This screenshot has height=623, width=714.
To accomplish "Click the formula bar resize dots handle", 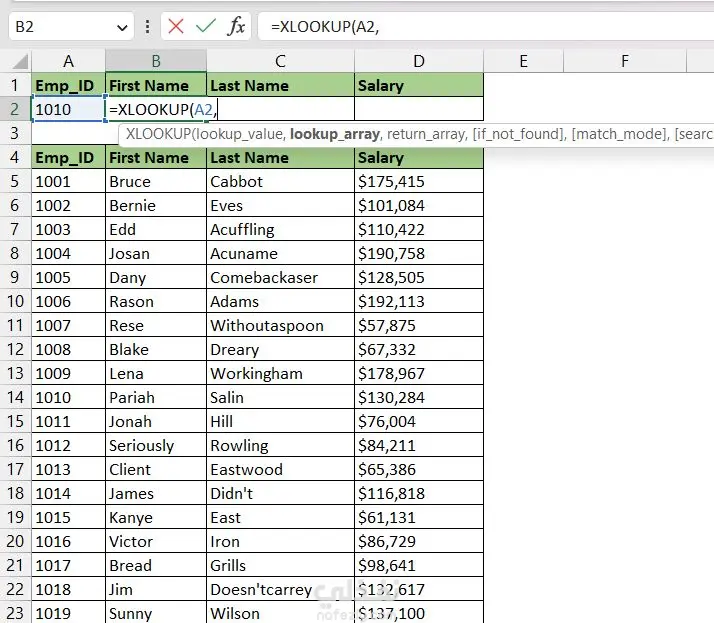I will [148, 26].
